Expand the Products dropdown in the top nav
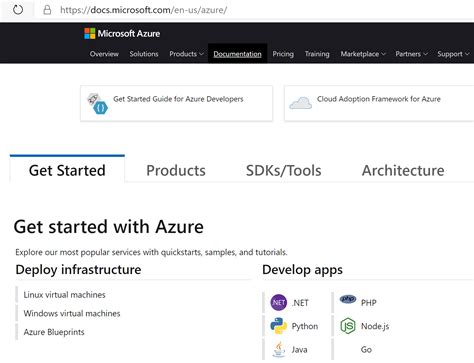 pyautogui.click(x=186, y=54)
